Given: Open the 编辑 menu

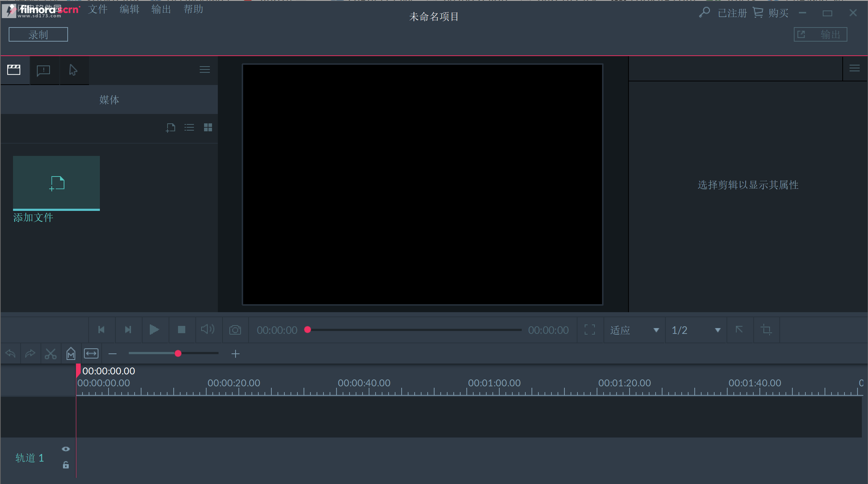Looking at the screenshot, I should tap(130, 9).
